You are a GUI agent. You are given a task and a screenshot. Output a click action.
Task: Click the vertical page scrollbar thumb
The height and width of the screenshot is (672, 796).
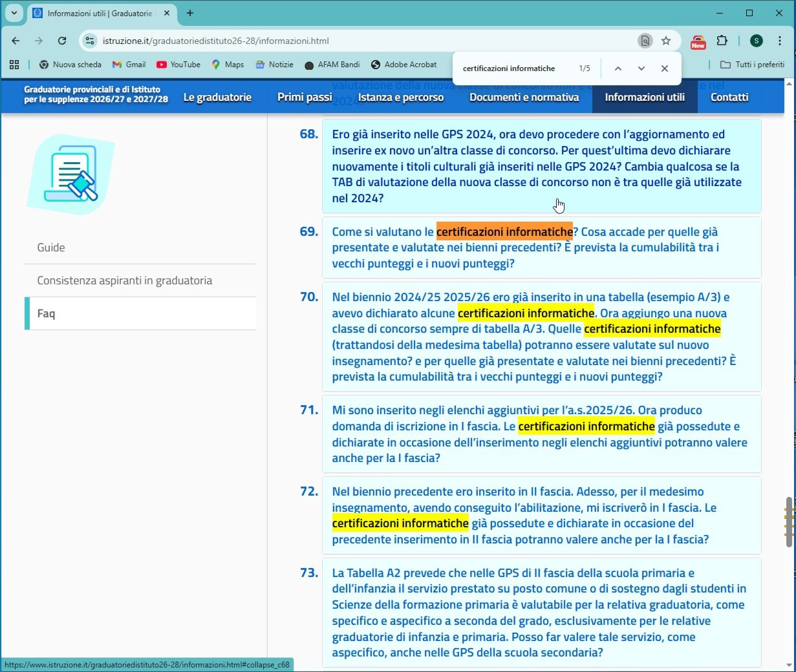pyautogui.click(x=788, y=522)
